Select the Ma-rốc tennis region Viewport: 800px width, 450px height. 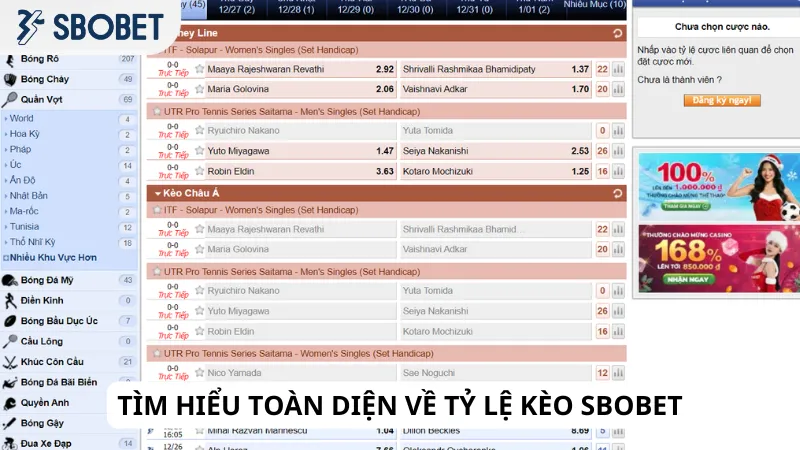pos(23,211)
